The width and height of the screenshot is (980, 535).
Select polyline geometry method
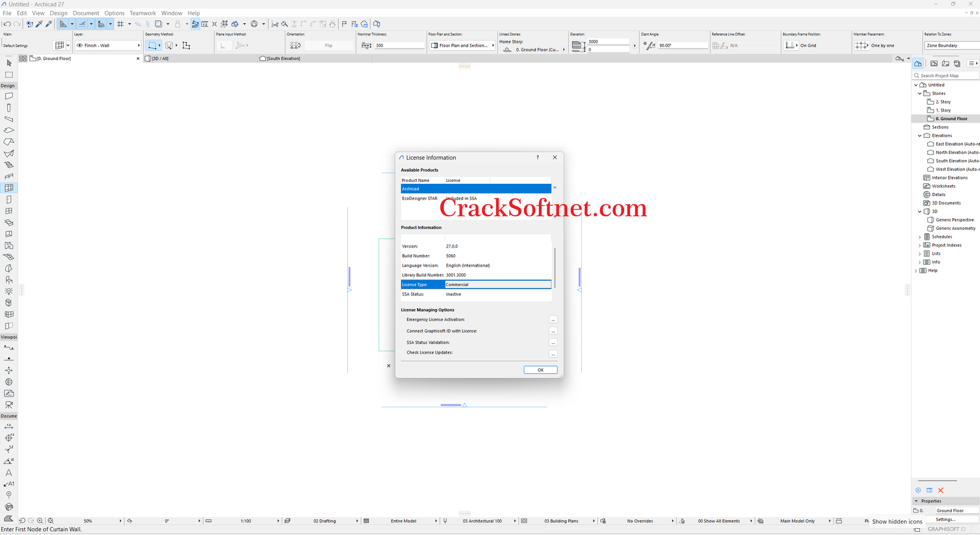tap(153, 45)
